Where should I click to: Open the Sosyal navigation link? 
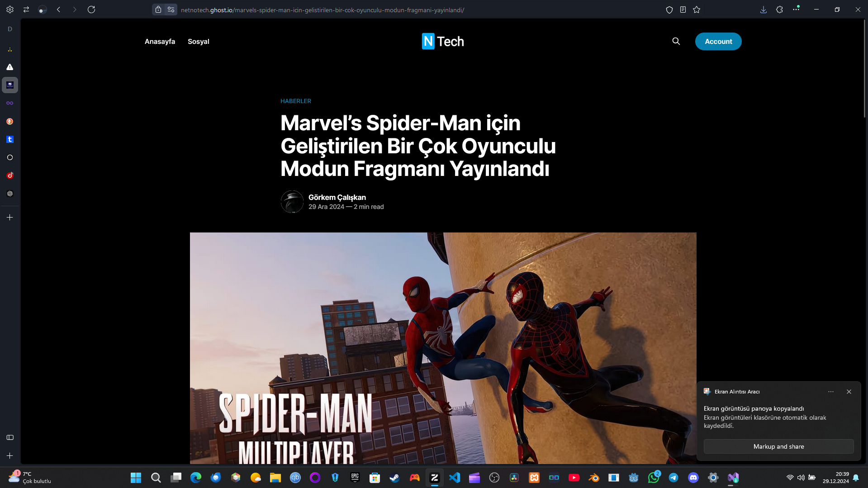(199, 41)
